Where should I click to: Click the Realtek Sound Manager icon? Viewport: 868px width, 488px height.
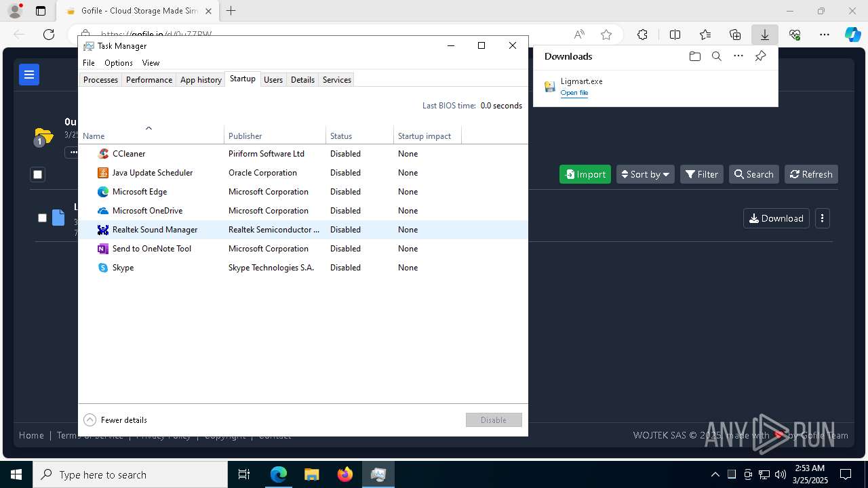103,230
